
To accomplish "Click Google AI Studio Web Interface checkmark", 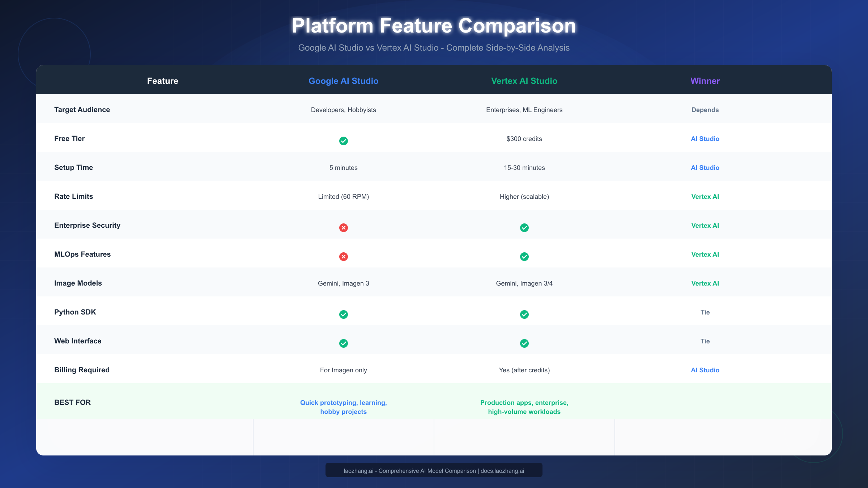I will coord(344,343).
